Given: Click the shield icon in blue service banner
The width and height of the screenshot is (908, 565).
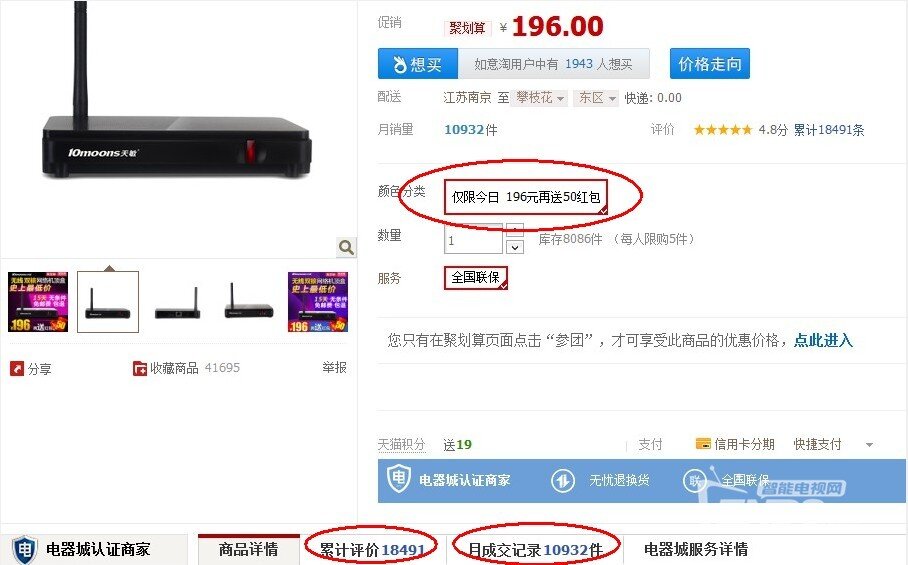Looking at the screenshot, I should [x=398, y=479].
